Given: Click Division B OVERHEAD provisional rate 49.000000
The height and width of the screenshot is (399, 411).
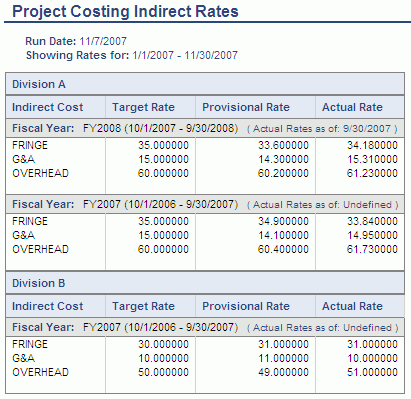Looking at the screenshot, I should tap(283, 372).
